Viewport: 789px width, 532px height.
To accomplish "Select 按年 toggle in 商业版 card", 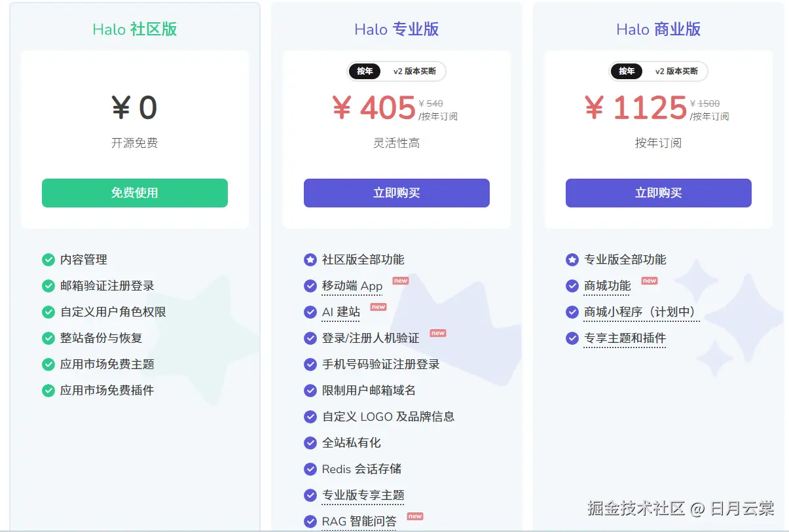I will (x=627, y=71).
